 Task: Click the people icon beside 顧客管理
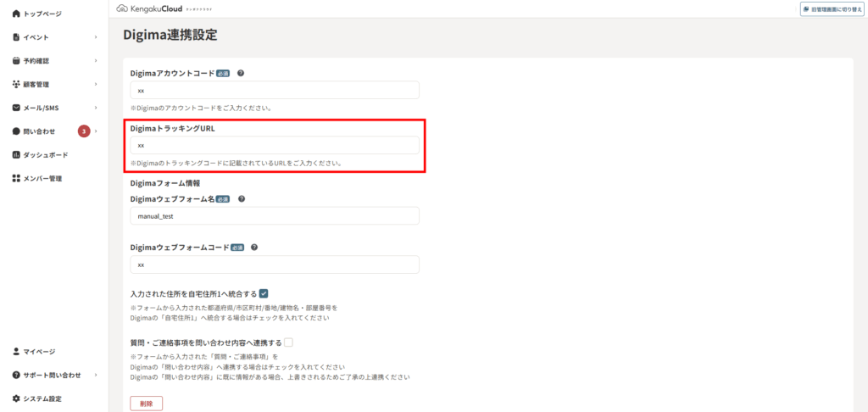(x=16, y=84)
